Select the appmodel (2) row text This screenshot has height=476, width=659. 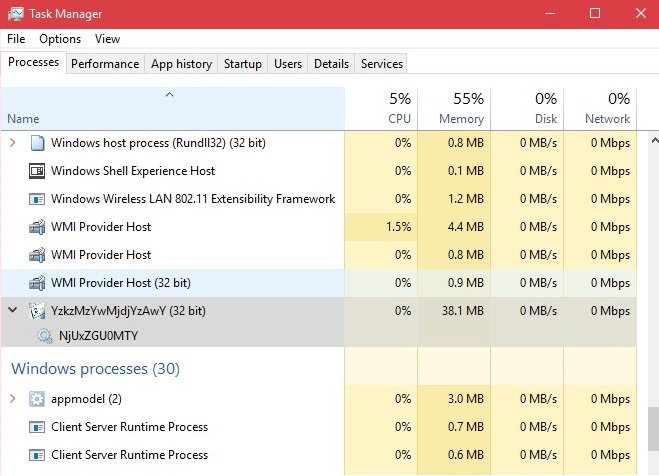86,399
